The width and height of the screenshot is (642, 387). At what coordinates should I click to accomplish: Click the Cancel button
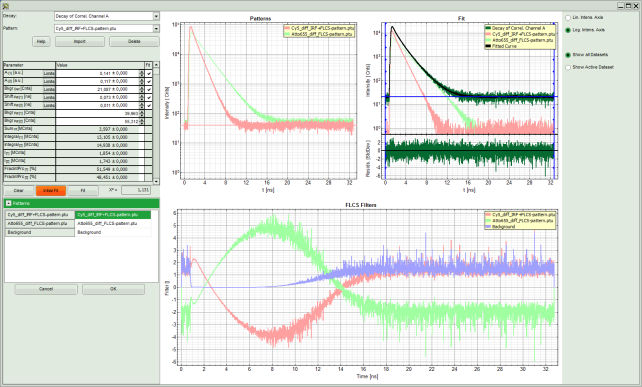pos(46,289)
